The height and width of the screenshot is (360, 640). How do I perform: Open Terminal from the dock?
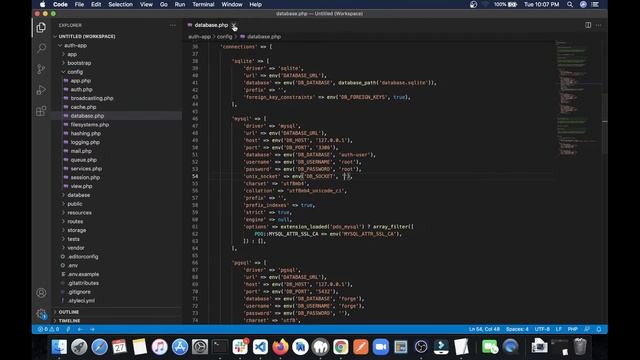point(220,347)
